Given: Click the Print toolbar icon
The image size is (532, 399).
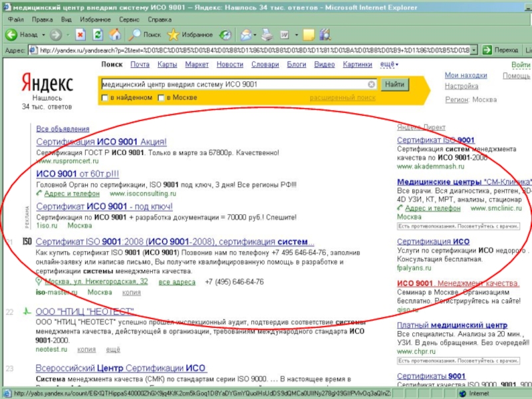Looking at the screenshot, I should [267, 34].
